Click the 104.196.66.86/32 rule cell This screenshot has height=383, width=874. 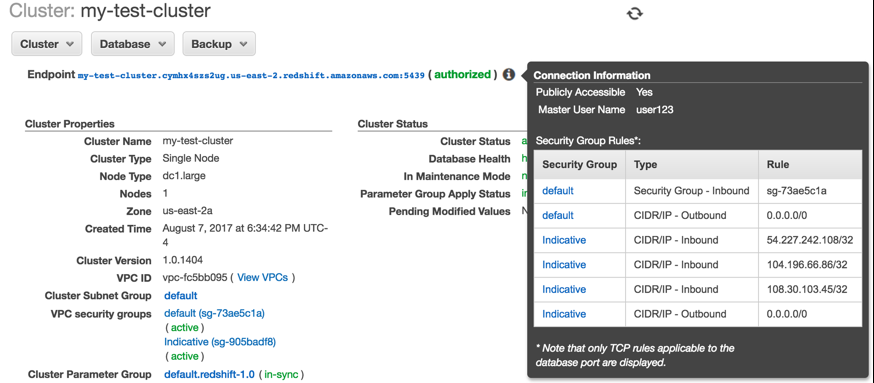pos(810,265)
